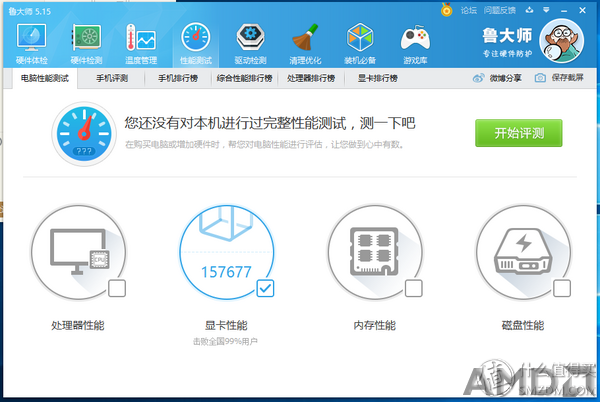The image size is (600, 402).
Task: Minimize the 鲁大师 window
Action: (564, 11)
